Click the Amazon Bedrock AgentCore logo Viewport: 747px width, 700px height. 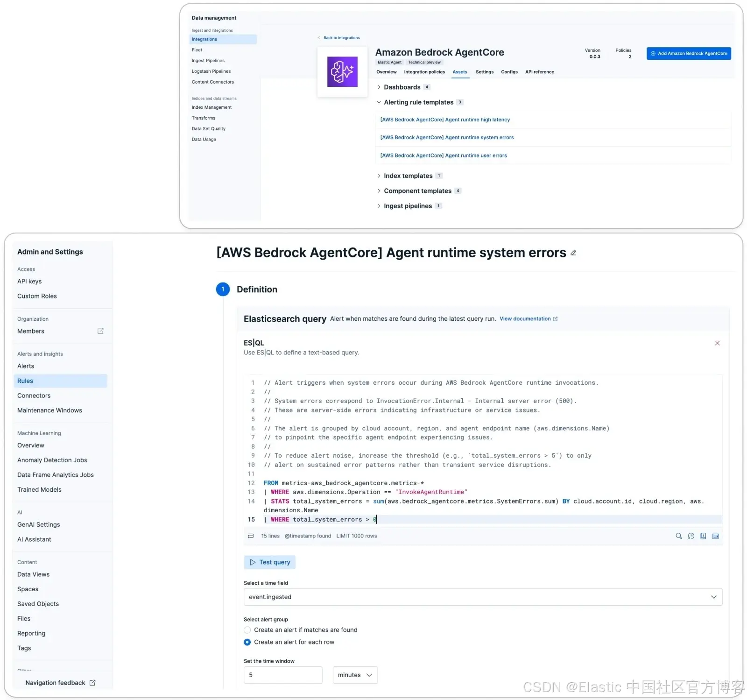point(342,72)
